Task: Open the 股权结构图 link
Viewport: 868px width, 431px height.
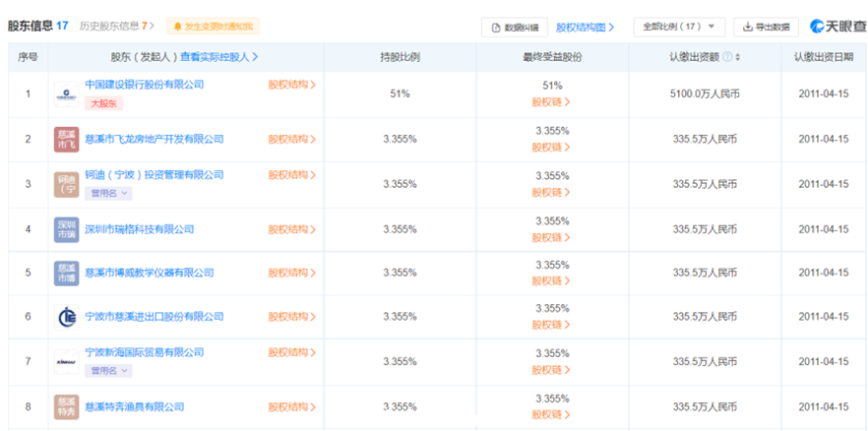Action: tap(586, 28)
